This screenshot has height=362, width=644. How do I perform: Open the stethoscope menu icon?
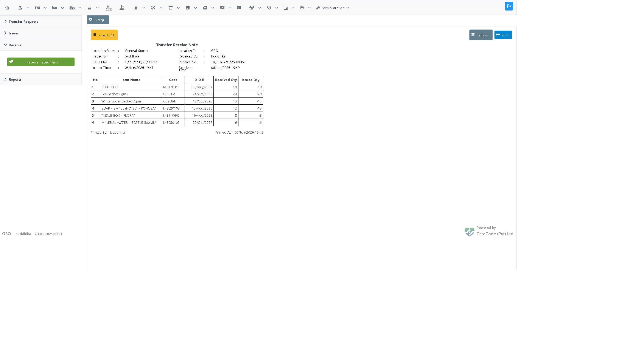269,8
